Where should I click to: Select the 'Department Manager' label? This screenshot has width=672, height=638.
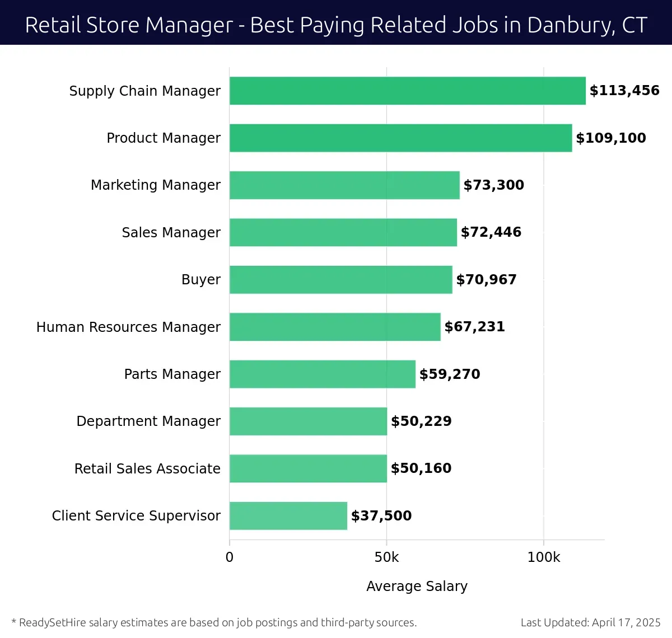pos(148,421)
